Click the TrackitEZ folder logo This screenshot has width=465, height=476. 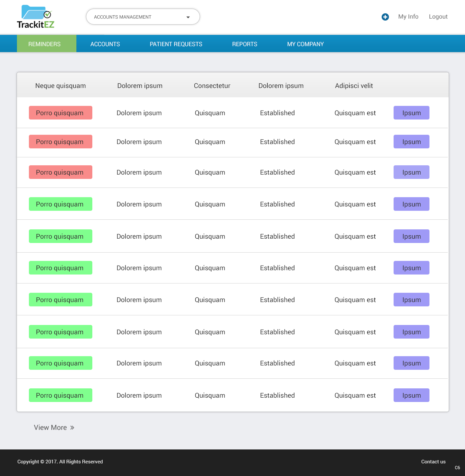(36, 17)
